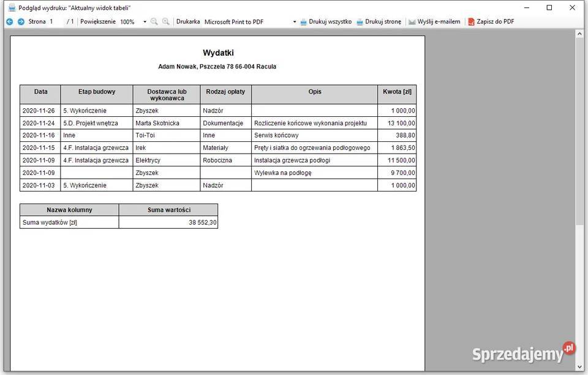The image size is (588, 375).
Task: Go to the previous page arrow
Action: point(9,21)
